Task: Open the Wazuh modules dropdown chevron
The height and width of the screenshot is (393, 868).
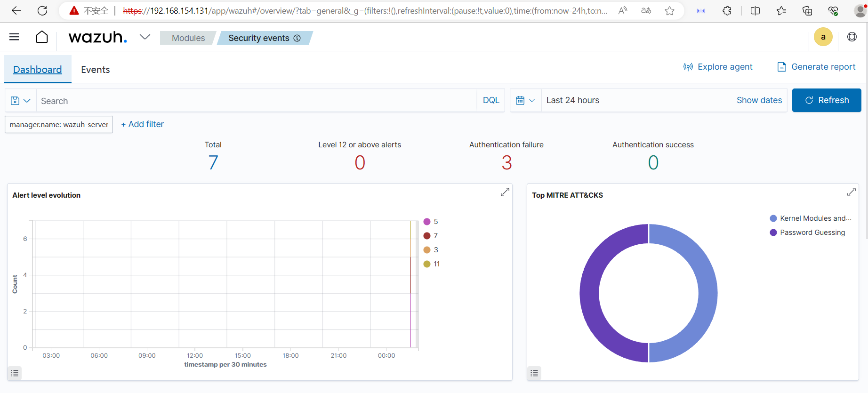Action: click(145, 37)
